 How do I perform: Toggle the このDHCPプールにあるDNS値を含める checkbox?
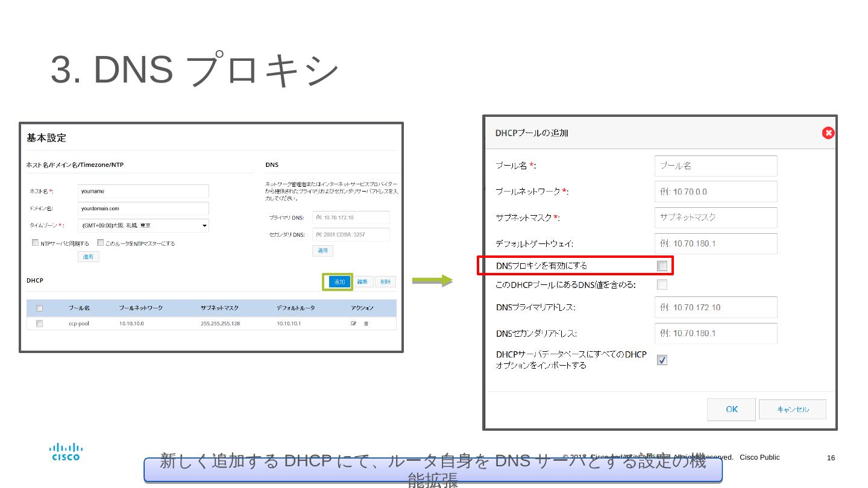[662, 284]
